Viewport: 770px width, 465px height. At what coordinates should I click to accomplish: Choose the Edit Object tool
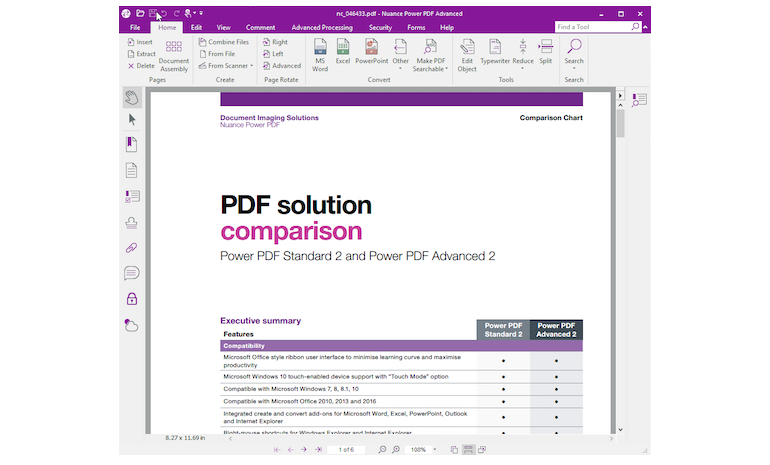(x=467, y=55)
